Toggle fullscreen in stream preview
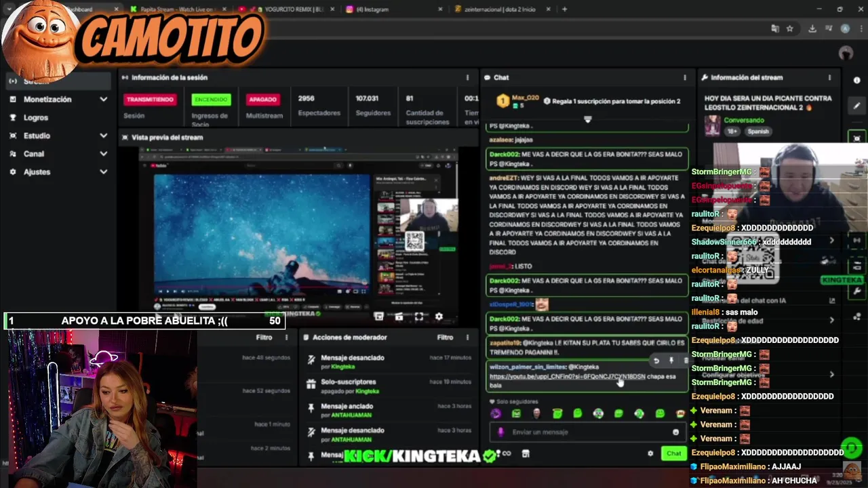The image size is (868, 488). (419, 317)
